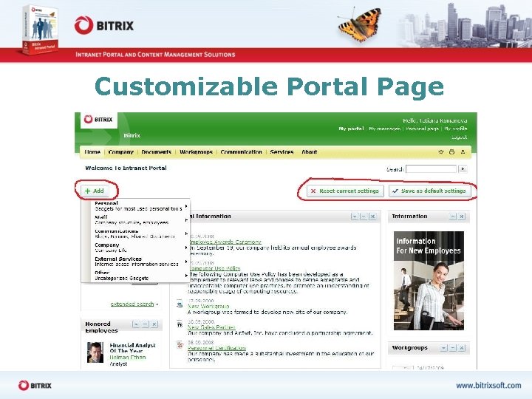Click the search go arrow button
532x399 pixels.
coord(463,168)
